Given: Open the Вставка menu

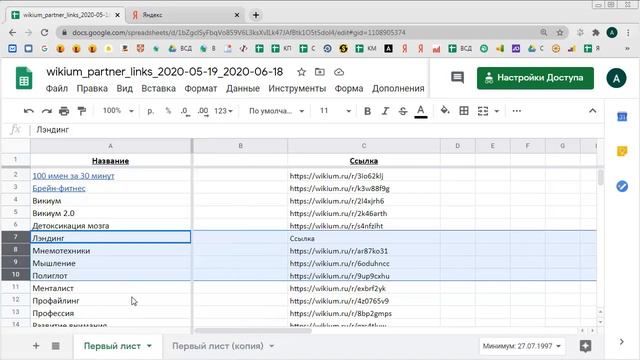Looking at the screenshot, I should (158, 89).
